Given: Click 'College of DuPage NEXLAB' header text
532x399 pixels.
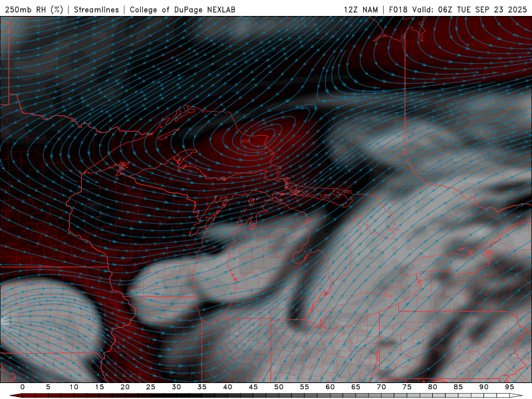Looking at the screenshot, I should point(182,10).
